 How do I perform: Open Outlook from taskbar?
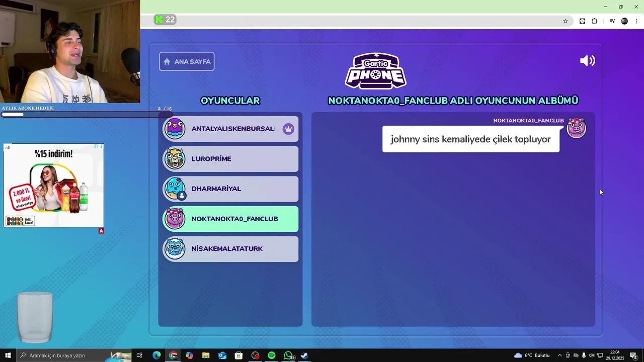pyautogui.click(x=222, y=355)
